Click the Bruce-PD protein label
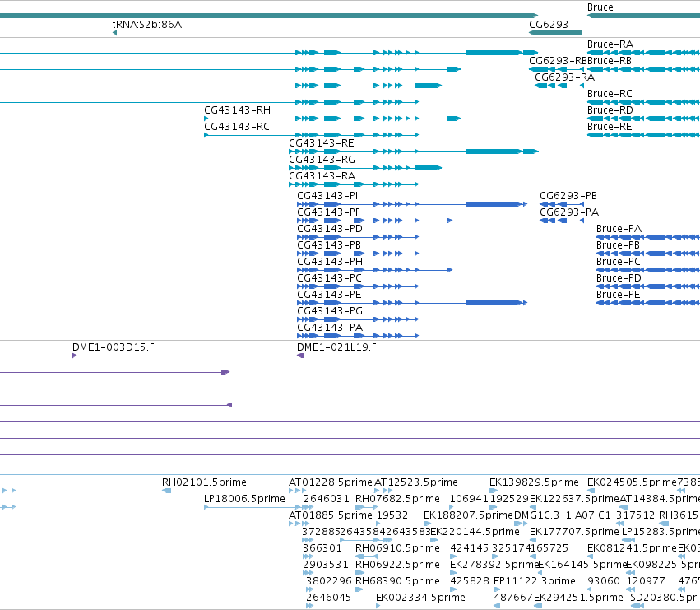Image resolution: width=700 pixels, height=610 pixels. tap(619, 278)
